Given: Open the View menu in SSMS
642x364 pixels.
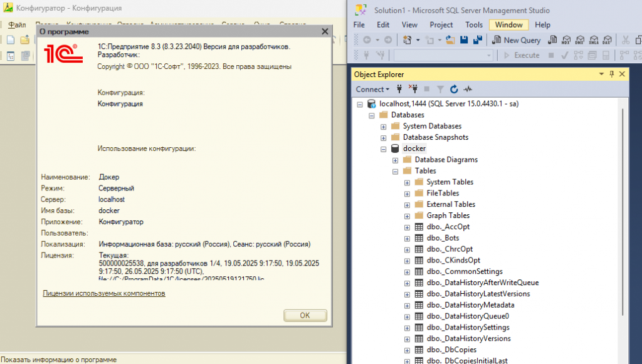Looking at the screenshot, I should click(x=409, y=25).
